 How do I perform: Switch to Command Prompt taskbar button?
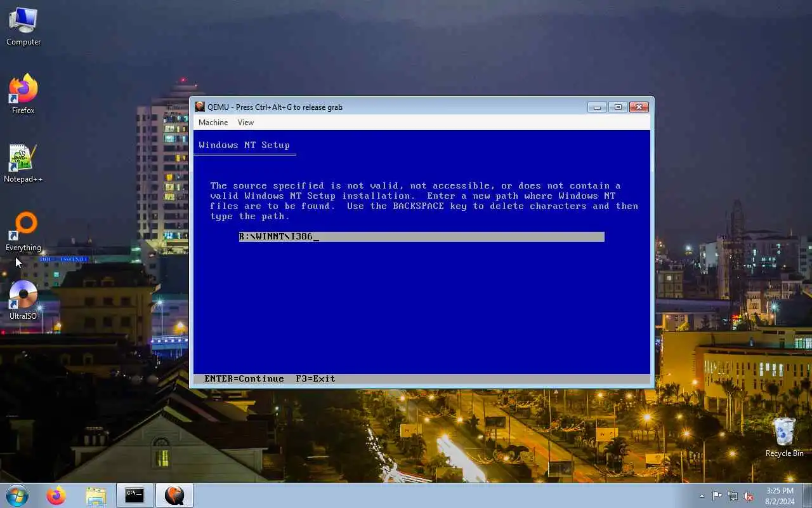(x=134, y=495)
